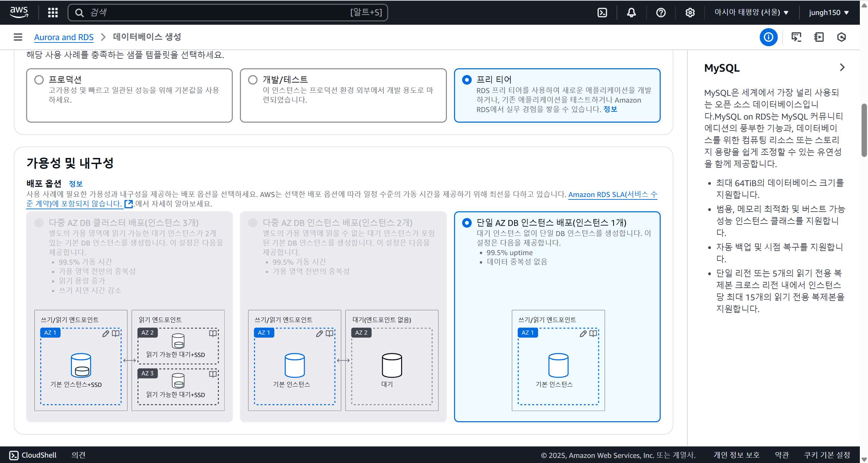Image resolution: width=868 pixels, height=463 pixels.
Task: Open the Amazon RDS SLA link
Action: (x=612, y=194)
